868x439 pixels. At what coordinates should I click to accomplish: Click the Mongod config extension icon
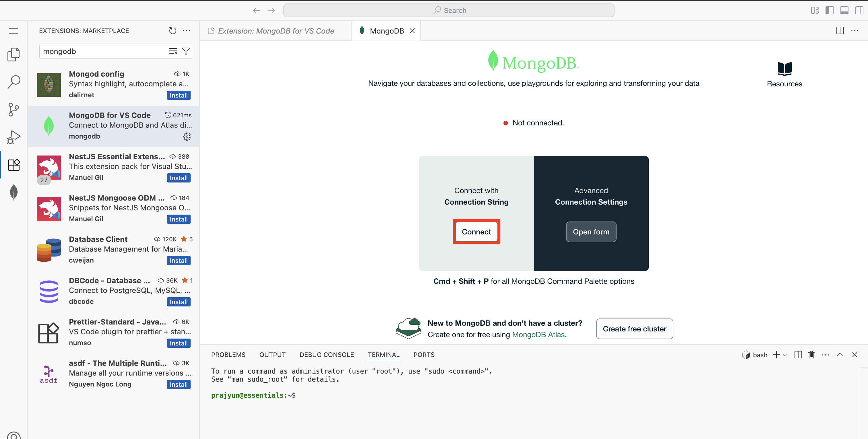click(49, 85)
